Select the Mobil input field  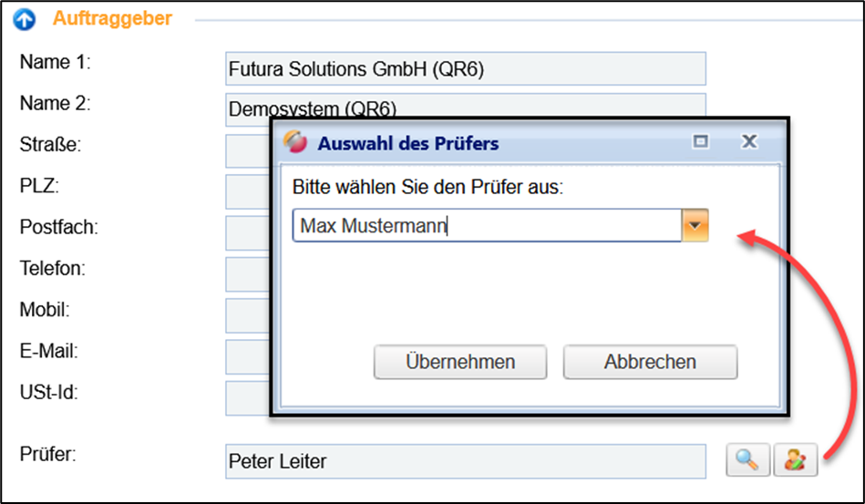[x=247, y=314]
